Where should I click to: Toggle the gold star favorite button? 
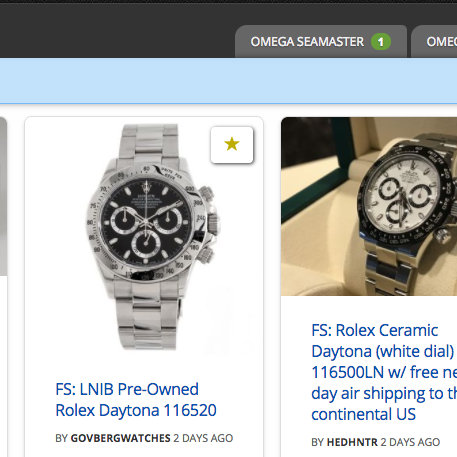coord(232,145)
